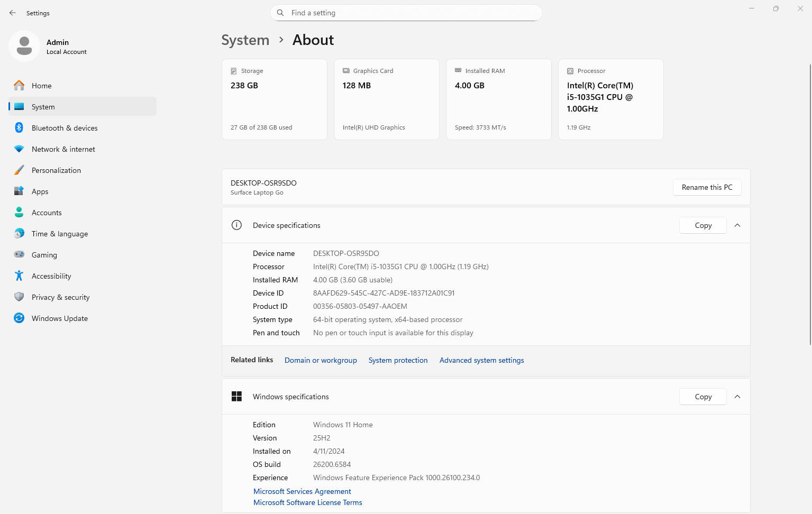This screenshot has height=514, width=812.
Task: Open the Storage 238 GB card
Action: (x=275, y=99)
